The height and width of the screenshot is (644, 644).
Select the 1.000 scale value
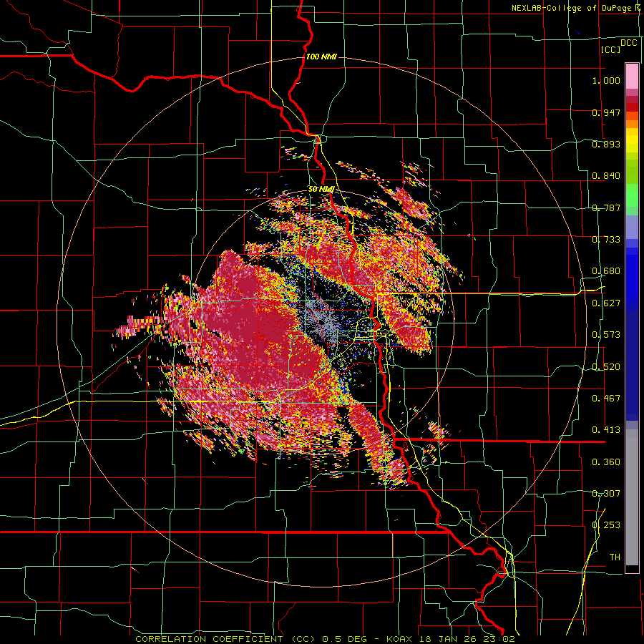click(x=606, y=80)
